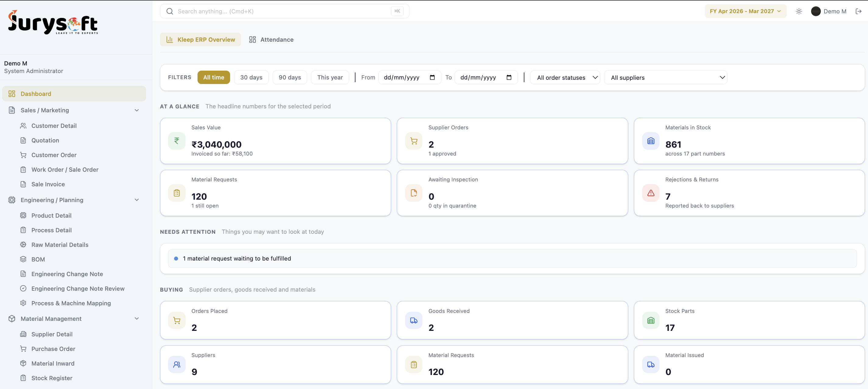Select the 30 days filter
The width and height of the screenshot is (868, 389).
point(251,78)
